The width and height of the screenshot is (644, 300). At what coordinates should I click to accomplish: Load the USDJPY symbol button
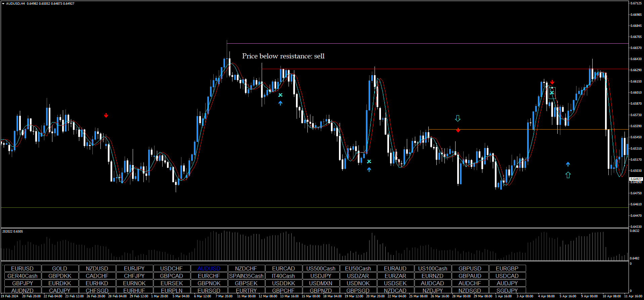click(x=320, y=276)
